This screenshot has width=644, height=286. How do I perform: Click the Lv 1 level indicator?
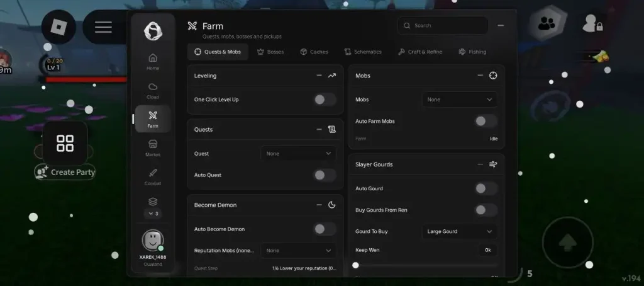53,67
